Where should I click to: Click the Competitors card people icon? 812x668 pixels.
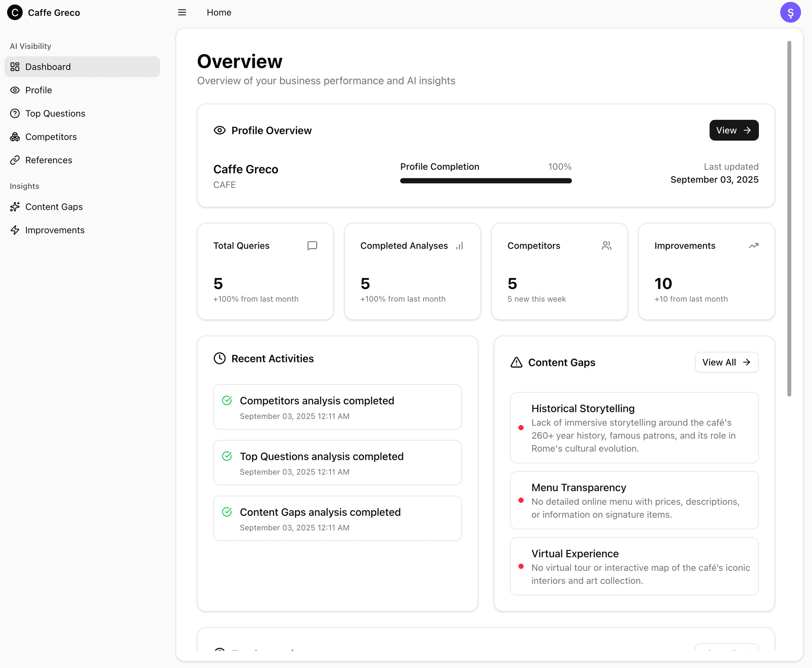click(606, 246)
